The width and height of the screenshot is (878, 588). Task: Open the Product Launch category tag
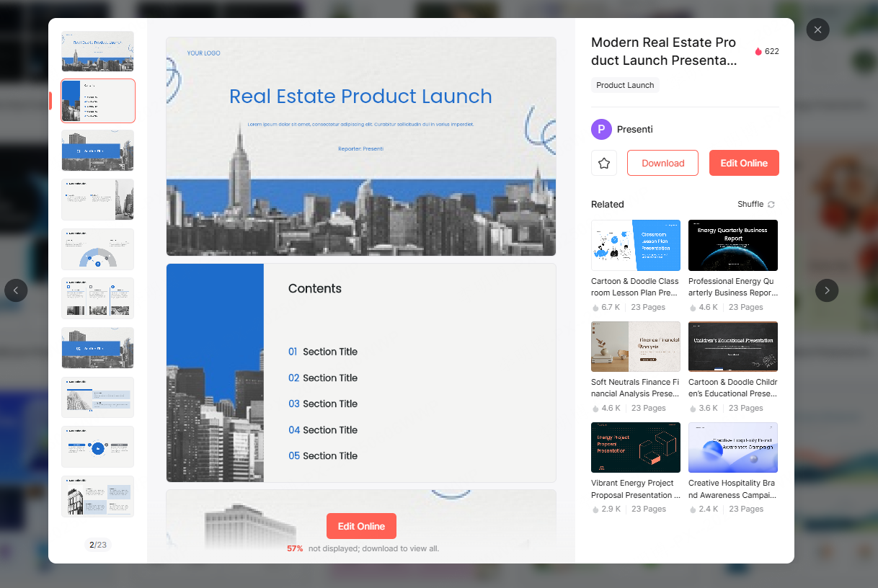(624, 85)
